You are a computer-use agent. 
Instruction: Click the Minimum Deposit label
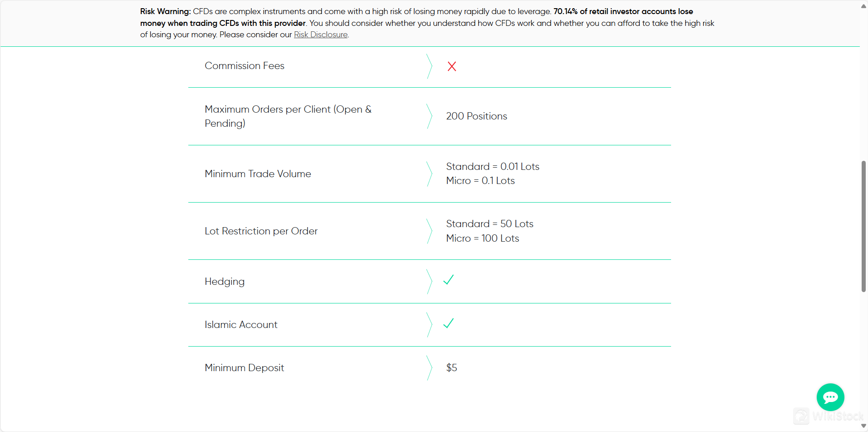244,368
